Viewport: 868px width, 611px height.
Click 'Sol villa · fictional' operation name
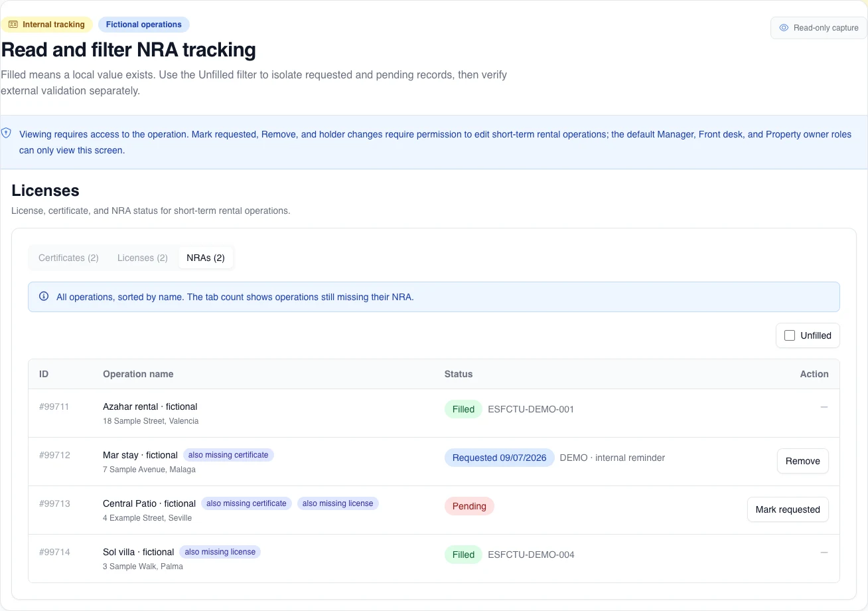click(x=138, y=552)
